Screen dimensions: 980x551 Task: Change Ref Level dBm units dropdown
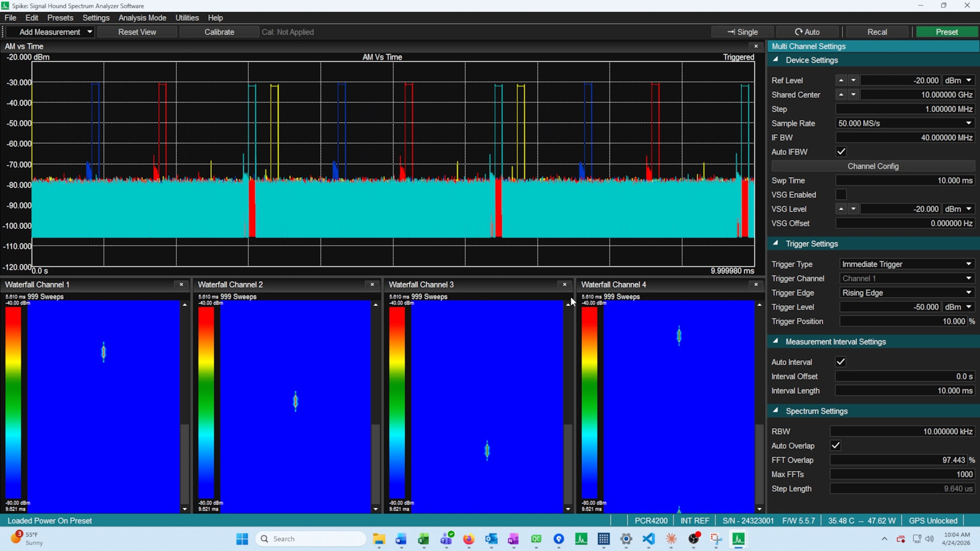[x=959, y=81]
